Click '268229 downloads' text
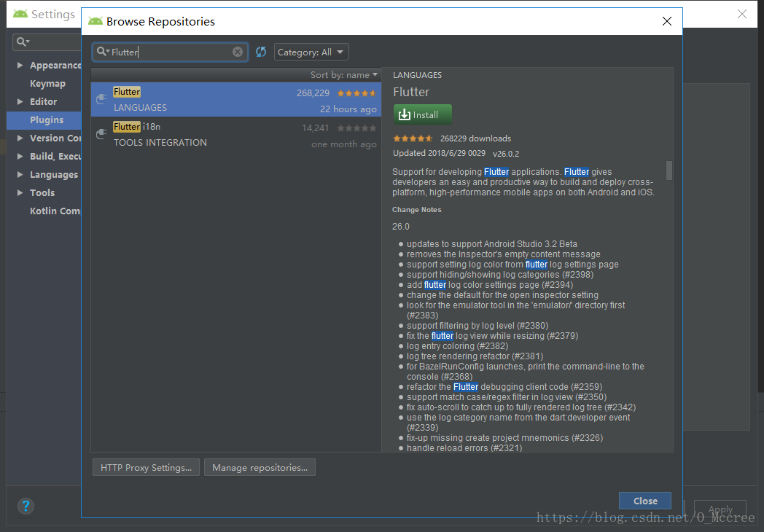Screen dimensions: 764x532 point(475,138)
